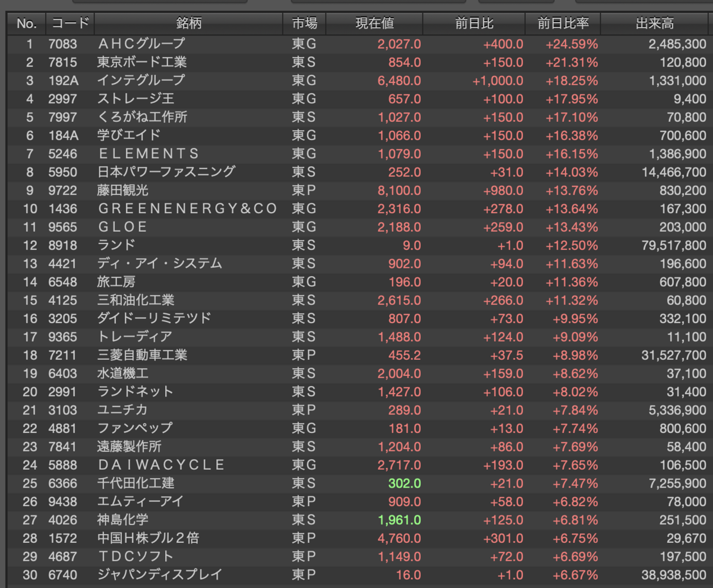Select ＤＡＩＷＡＣＹＣＬＥ stock name
This screenshot has width=713, height=588.
tap(161, 465)
